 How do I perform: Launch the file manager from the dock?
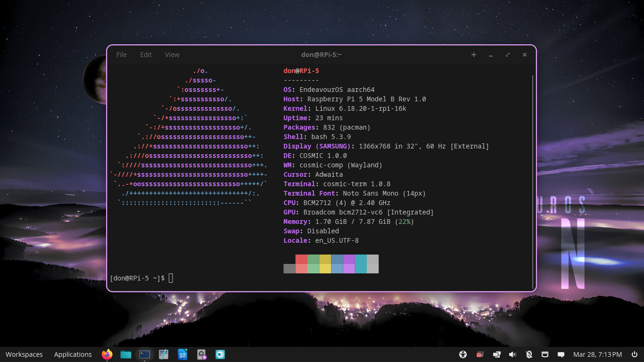click(126, 354)
